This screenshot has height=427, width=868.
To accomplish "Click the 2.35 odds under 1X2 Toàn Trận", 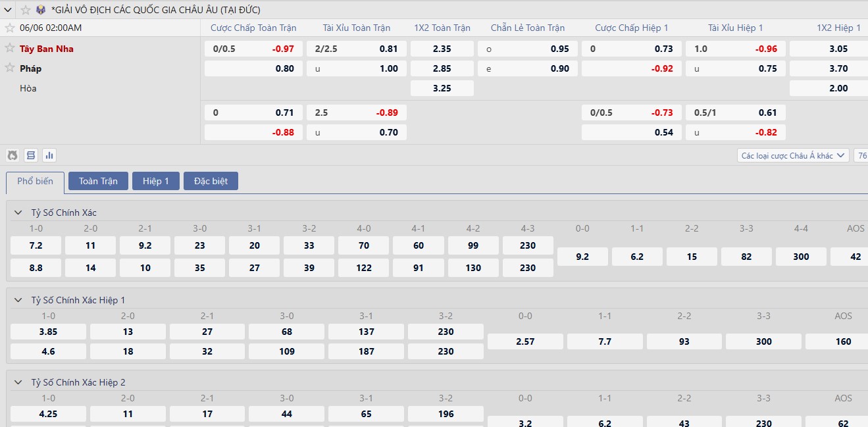I will pos(442,49).
